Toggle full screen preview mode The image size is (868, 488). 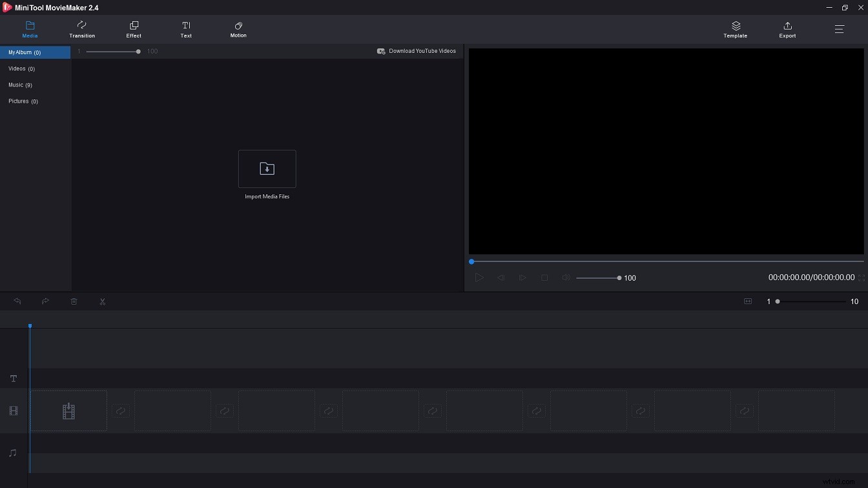click(x=861, y=278)
